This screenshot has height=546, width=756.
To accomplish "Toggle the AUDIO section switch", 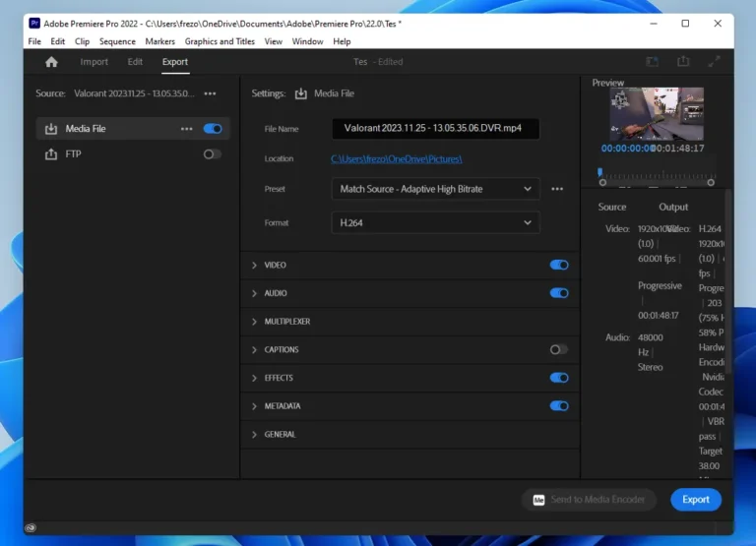I will pos(559,293).
